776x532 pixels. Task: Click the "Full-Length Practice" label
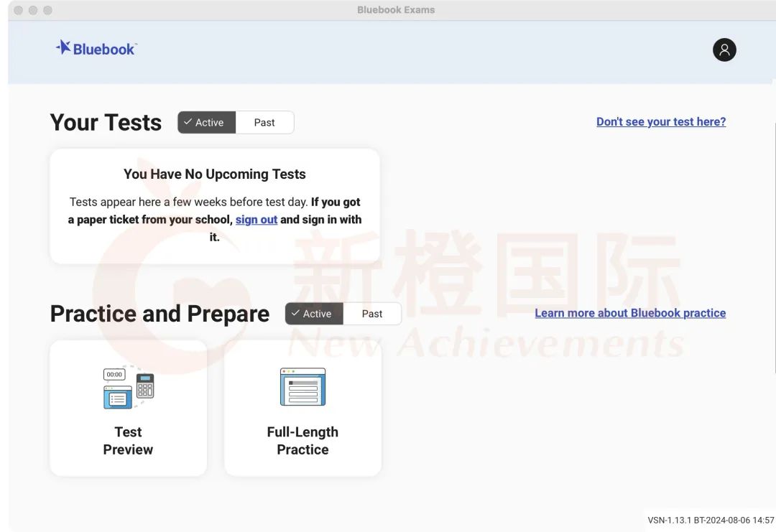(x=303, y=441)
